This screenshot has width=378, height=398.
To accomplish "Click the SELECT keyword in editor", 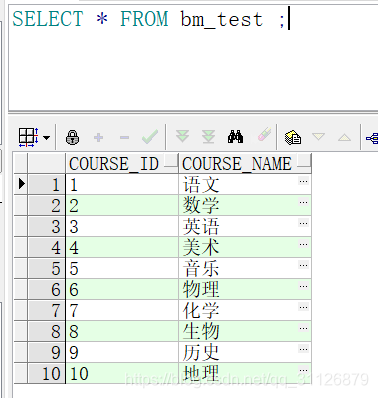I will point(48,19).
